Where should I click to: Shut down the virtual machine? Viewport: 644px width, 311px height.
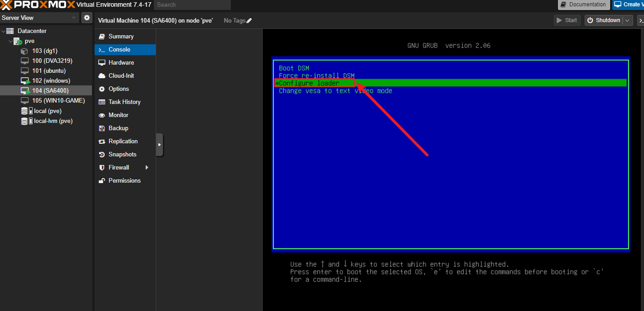tap(604, 20)
